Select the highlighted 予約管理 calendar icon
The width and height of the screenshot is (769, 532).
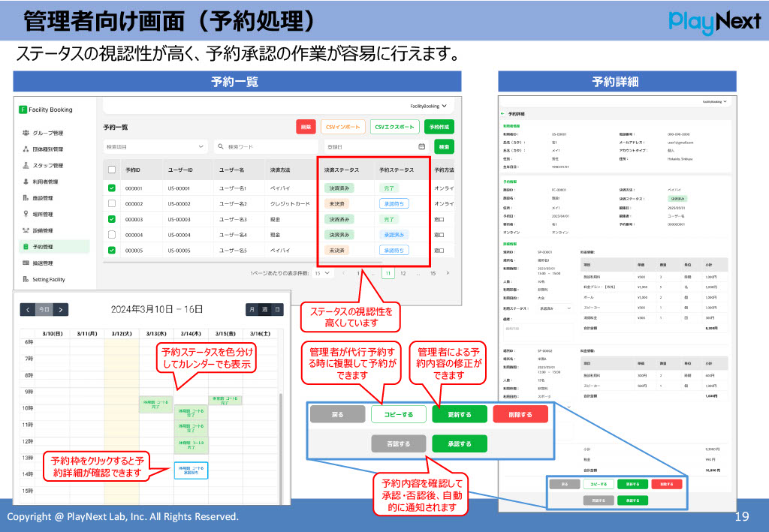(x=25, y=246)
